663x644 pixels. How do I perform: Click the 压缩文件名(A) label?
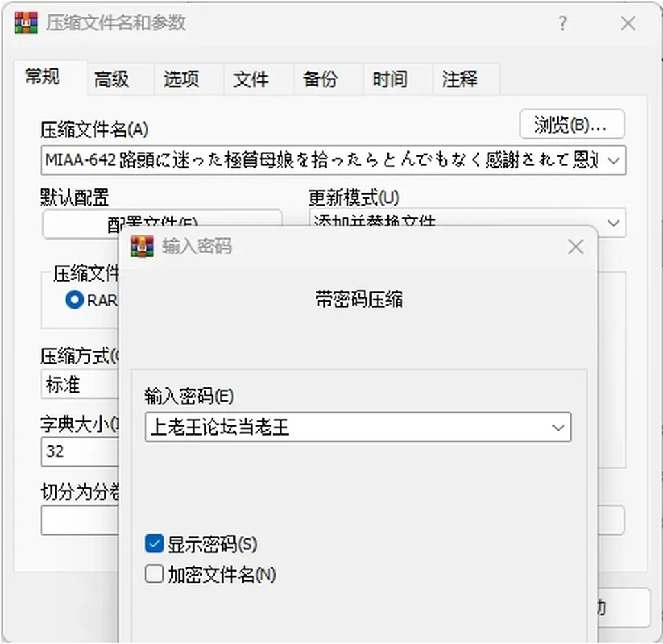(x=95, y=130)
